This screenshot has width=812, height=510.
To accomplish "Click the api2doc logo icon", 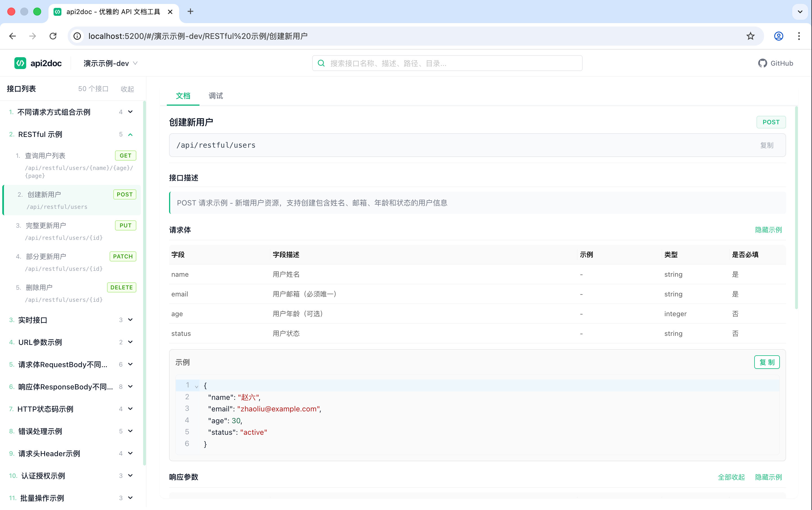I will click(20, 63).
